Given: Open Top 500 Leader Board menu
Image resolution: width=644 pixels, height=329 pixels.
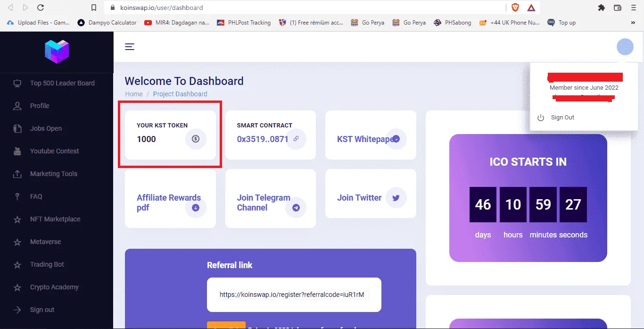Looking at the screenshot, I should click(62, 83).
